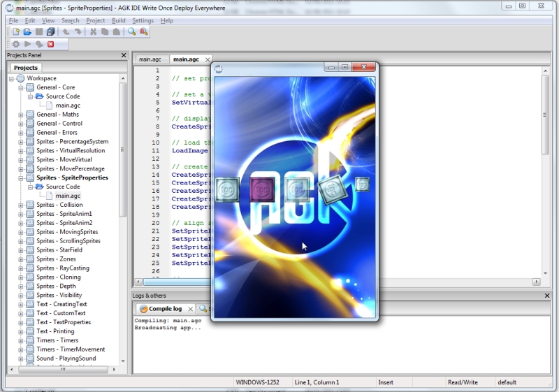Open the Search menu

point(71,21)
